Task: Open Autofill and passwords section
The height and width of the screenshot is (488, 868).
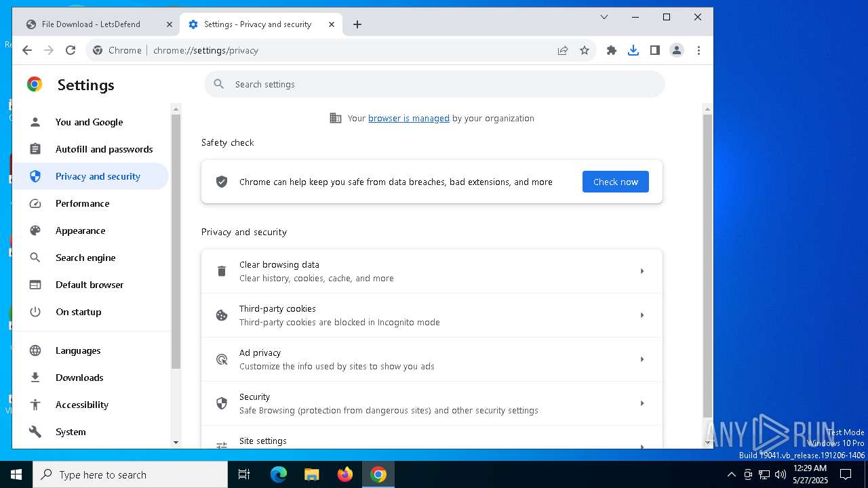Action: coord(92,149)
